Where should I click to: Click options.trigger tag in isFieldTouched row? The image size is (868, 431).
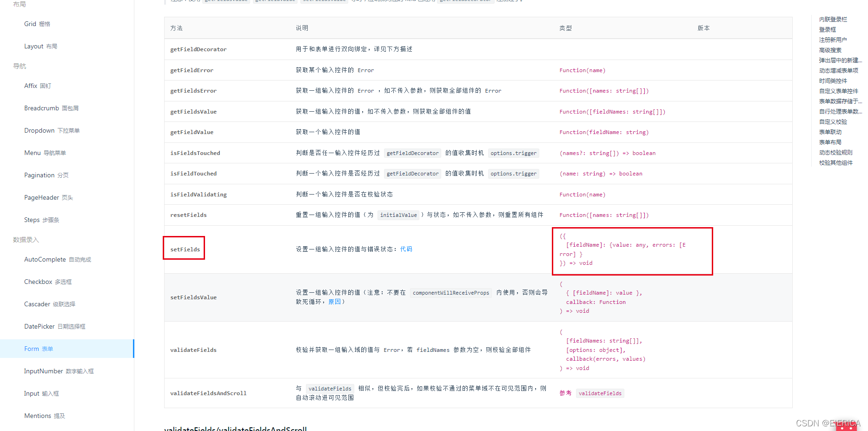[514, 174]
